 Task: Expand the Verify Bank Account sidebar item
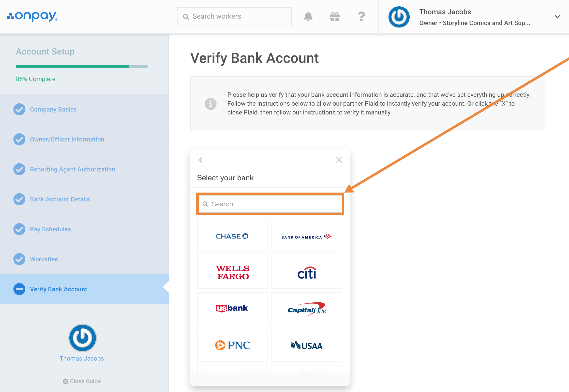pos(59,289)
